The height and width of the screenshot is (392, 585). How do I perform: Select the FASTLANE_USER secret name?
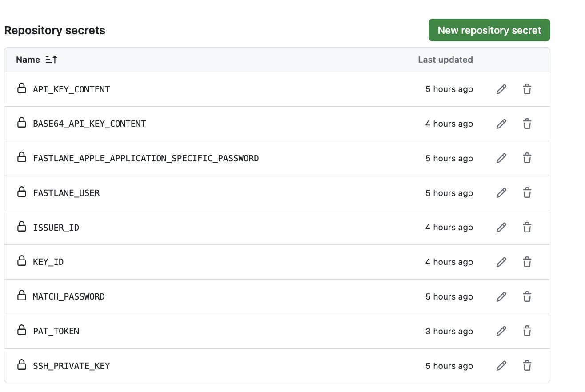(x=66, y=193)
